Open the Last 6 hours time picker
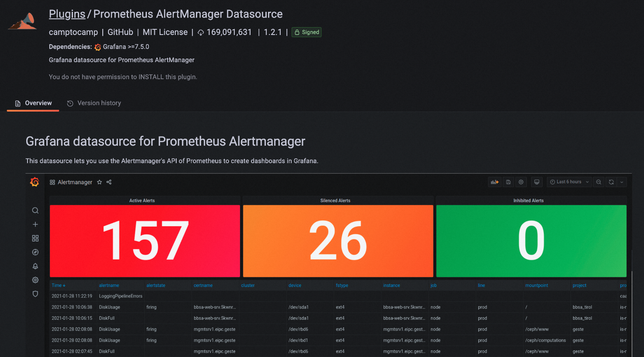644x357 pixels. pyautogui.click(x=569, y=182)
